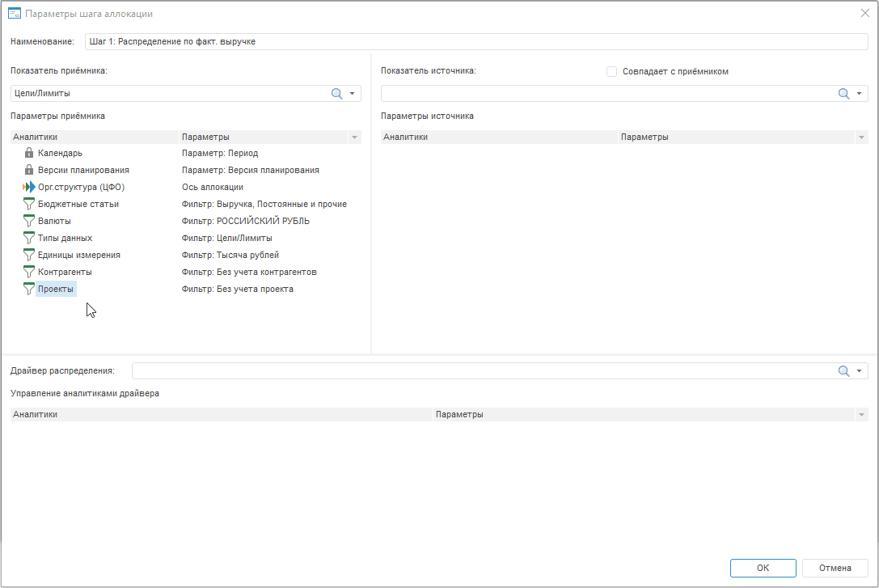879x588 pixels.
Task: Click the funnel icon beside Единицы измерения
Action: pos(29,255)
